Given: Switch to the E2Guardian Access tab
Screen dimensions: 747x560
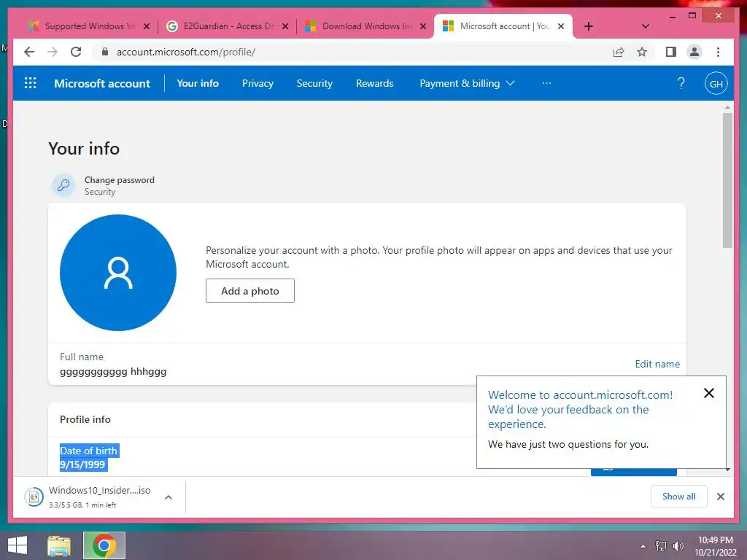Looking at the screenshot, I should (x=228, y=26).
